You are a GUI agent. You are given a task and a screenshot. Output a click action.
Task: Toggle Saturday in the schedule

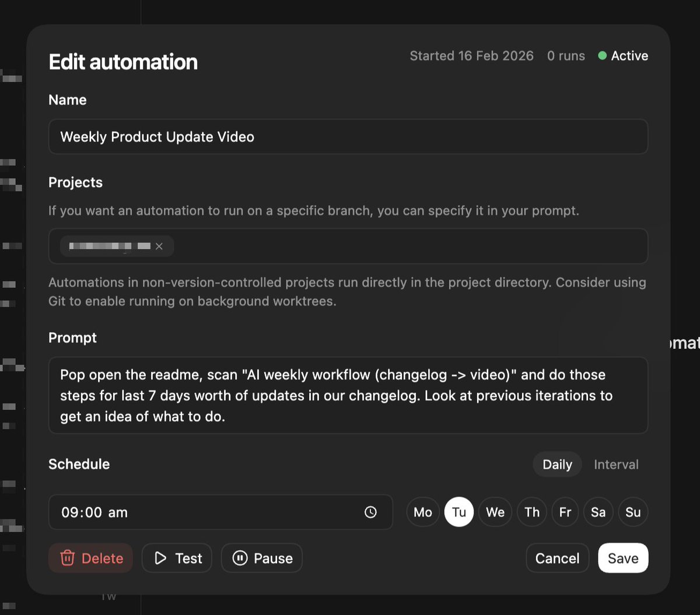point(598,512)
